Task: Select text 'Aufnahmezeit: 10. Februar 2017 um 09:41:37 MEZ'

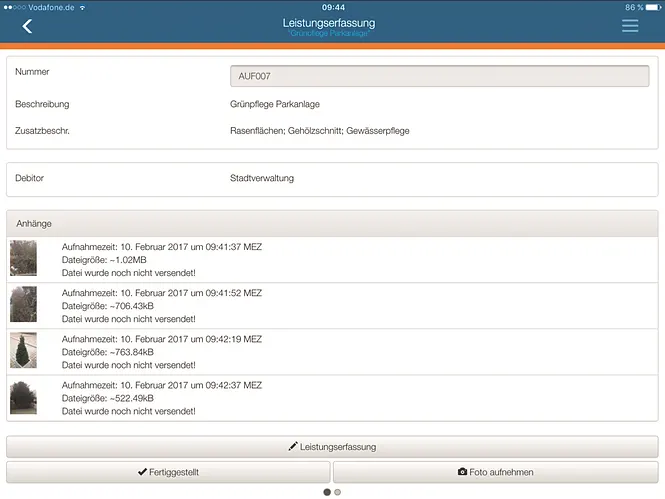Action: (x=162, y=247)
